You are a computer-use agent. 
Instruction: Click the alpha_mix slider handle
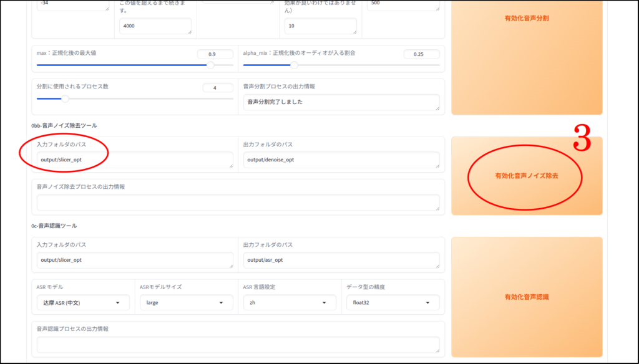[x=294, y=65]
